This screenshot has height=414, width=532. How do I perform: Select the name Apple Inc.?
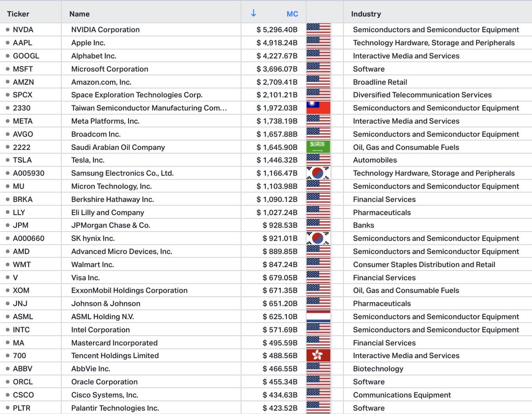click(x=88, y=43)
